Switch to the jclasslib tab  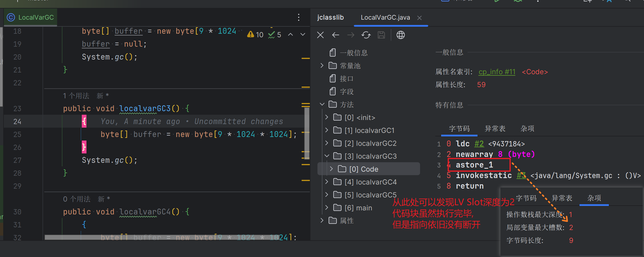(x=330, y=18)
